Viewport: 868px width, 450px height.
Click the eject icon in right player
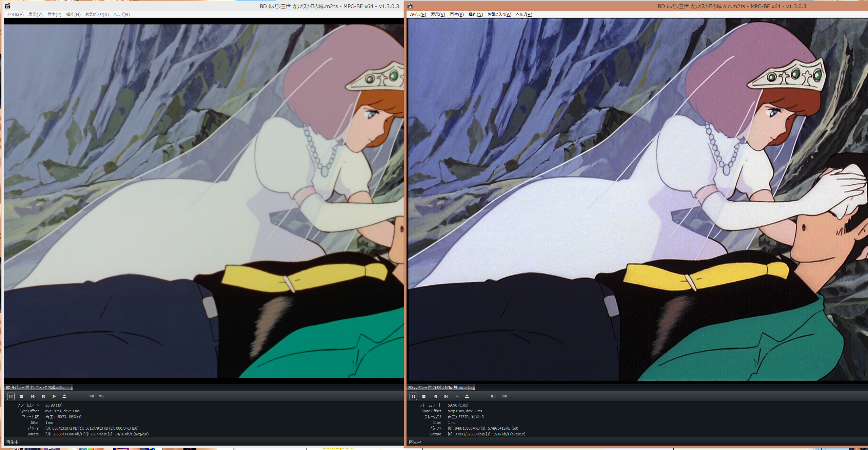467,396
